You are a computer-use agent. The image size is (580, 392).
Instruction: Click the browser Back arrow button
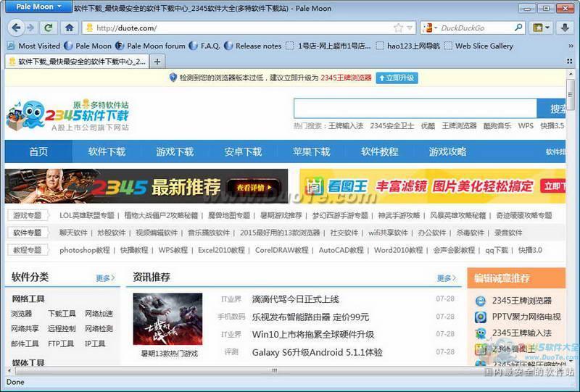point(15,28)
